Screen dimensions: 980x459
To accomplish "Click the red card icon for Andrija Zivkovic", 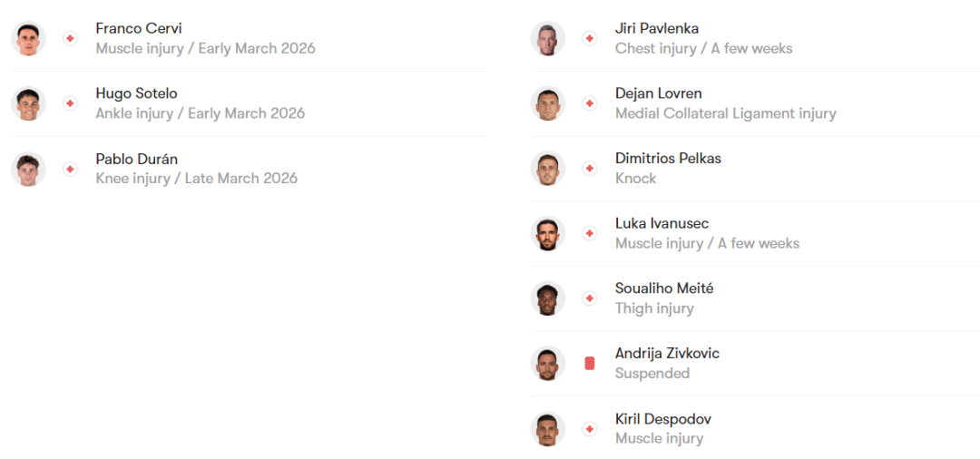I will 590,363.
